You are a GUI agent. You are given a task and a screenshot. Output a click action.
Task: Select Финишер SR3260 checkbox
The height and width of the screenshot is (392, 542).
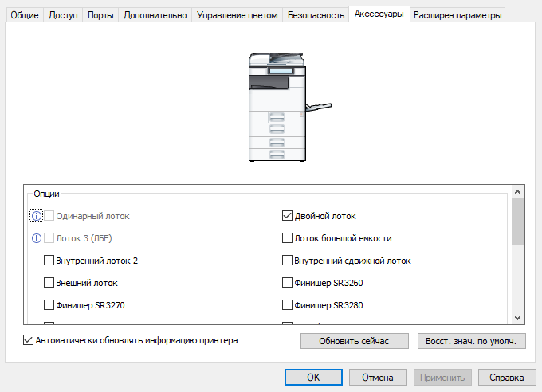(x=287, y=283)
